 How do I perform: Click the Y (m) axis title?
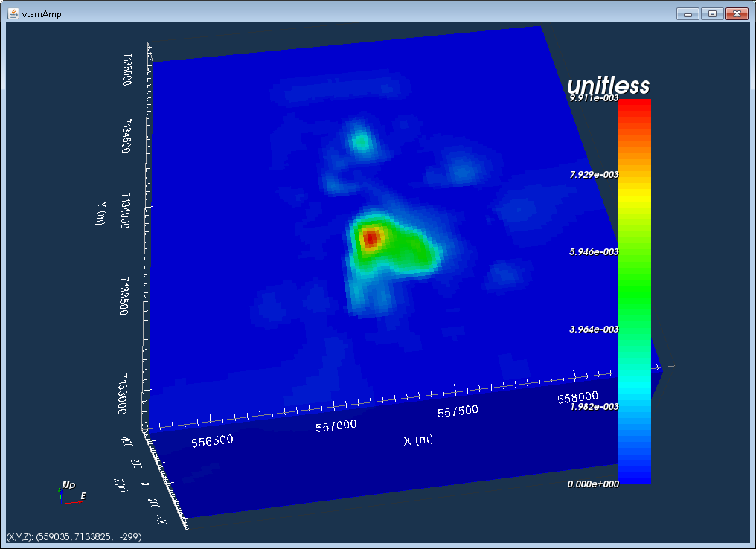pyautogui.click(x=100, y=213)
